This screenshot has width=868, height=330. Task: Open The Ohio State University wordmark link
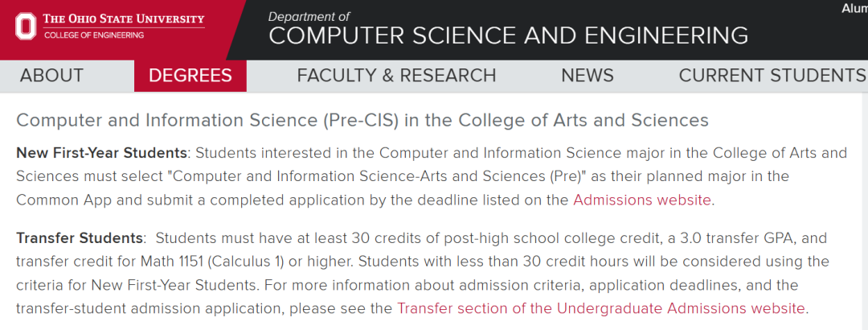(x=124, y=19)
